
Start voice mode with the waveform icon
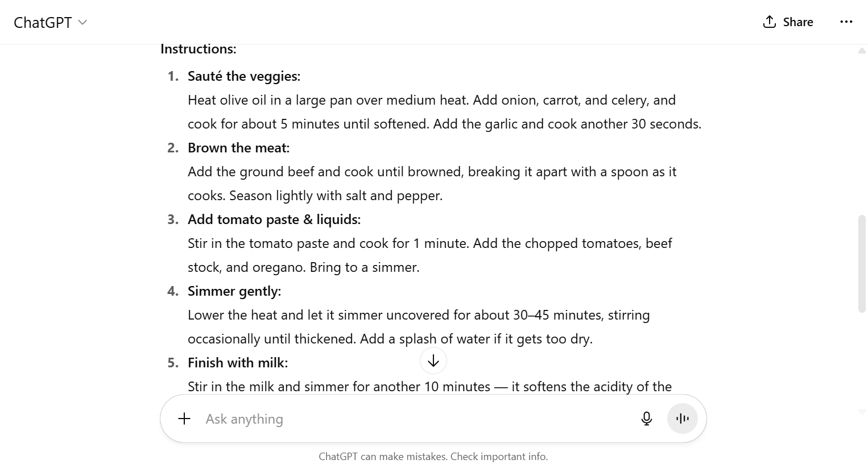(x=682, y=419)
